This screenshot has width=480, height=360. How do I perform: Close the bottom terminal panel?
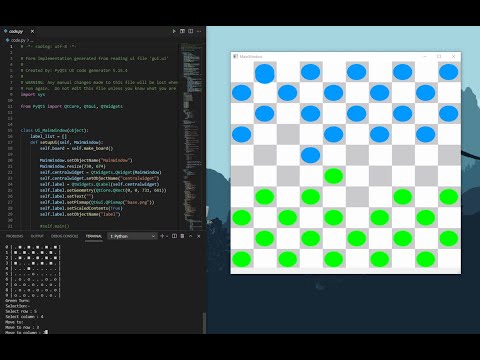tap(199, 236)
